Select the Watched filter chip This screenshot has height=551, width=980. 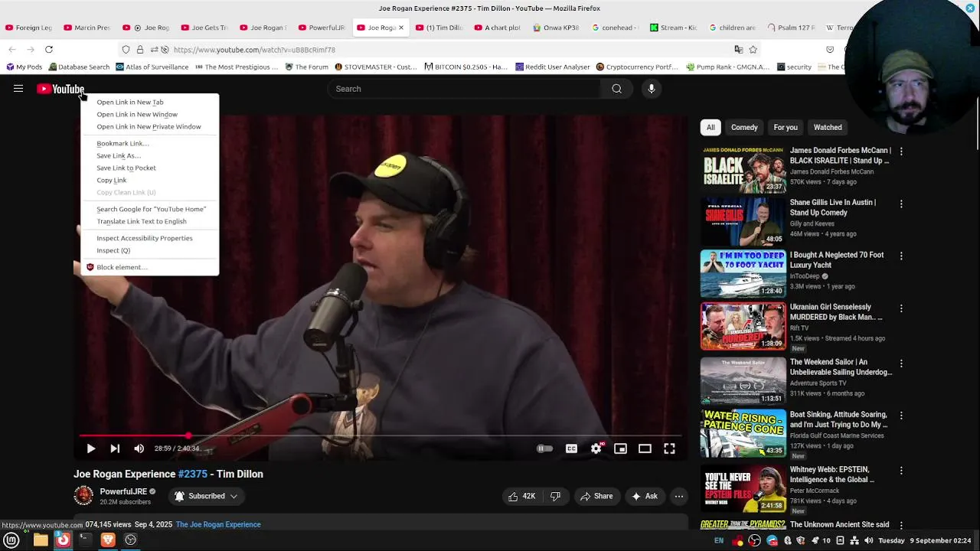(x=828, y=128)
